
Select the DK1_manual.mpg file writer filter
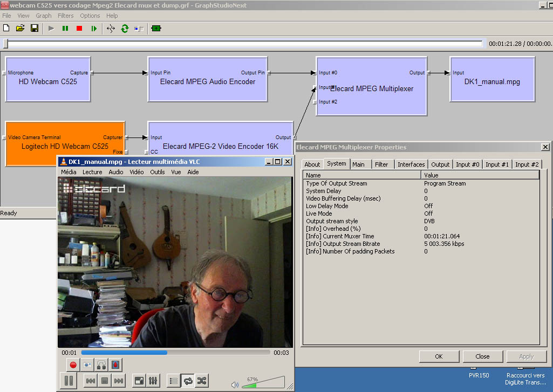[493, 79]
